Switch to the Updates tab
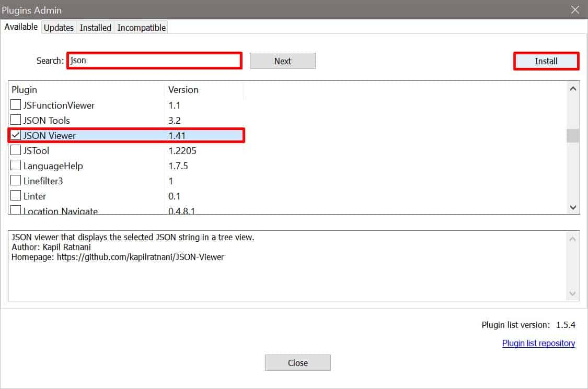This screenshot has width=588, height=389. (x=59, y=27)
